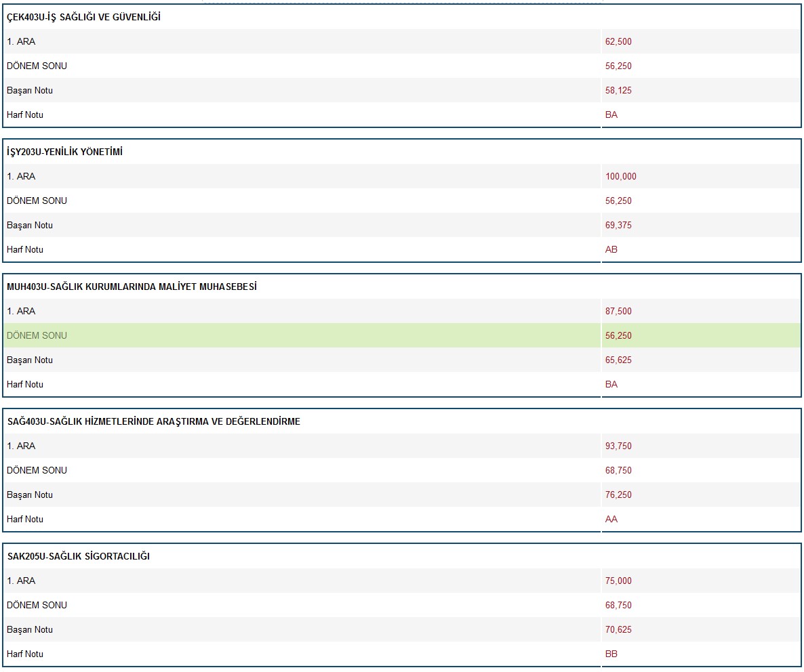This screenshot has width=804, height=672.
Task: Select the İŞY203U-YENİLİK YÖNETİMİ course title
Action: point(64,152)
